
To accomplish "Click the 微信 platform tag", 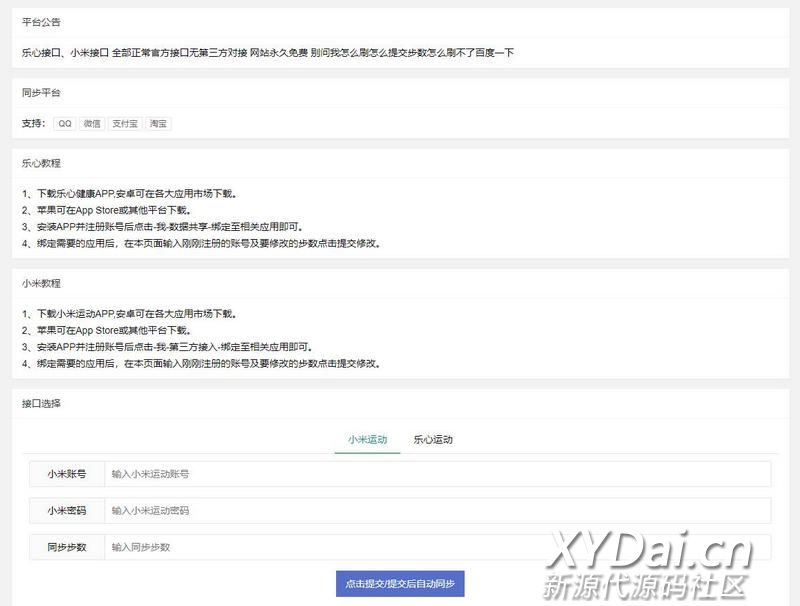I will click(92, 124).
